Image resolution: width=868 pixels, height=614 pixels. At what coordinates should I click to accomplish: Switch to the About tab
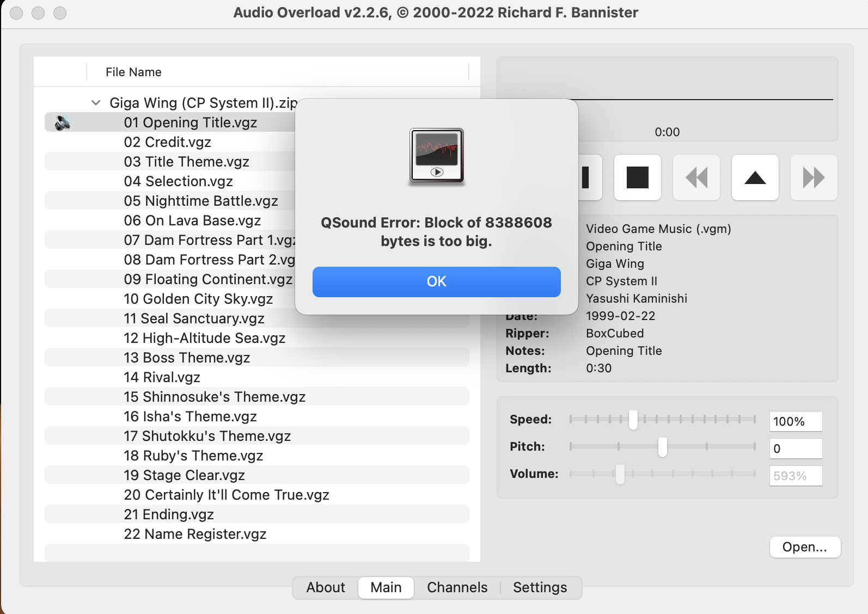(x=326, y=587)
